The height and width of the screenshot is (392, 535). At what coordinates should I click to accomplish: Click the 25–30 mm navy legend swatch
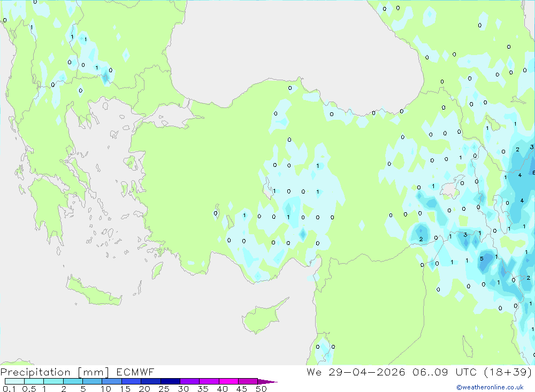(170, 381)
